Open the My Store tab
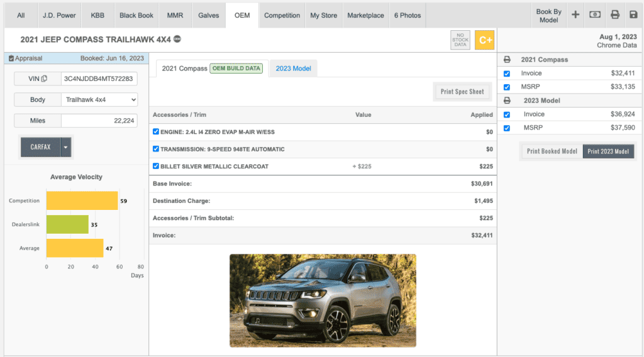Viewport: 644px width, 357px height. point(324,15)
